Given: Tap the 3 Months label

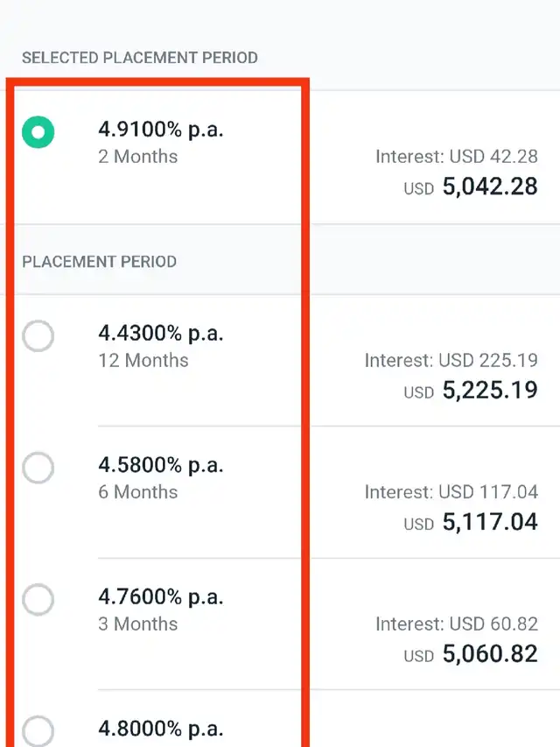Looking at the screenshot, I should coord(138,624).
